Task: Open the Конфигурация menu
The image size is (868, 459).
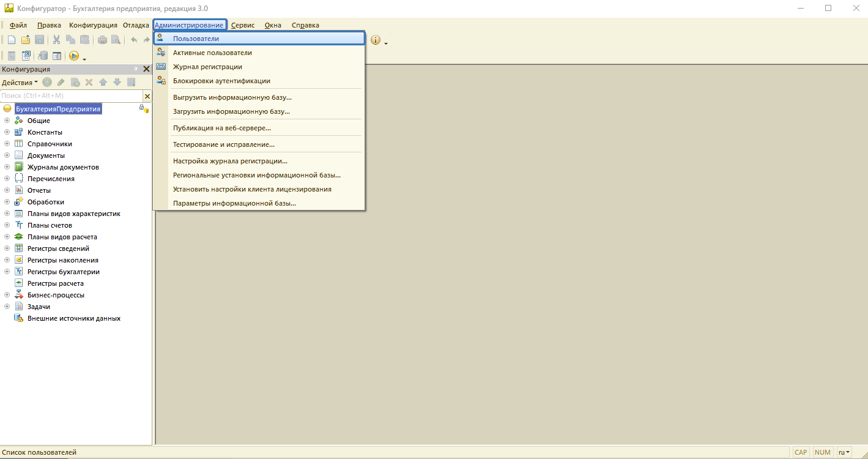Action: (93, 25)
